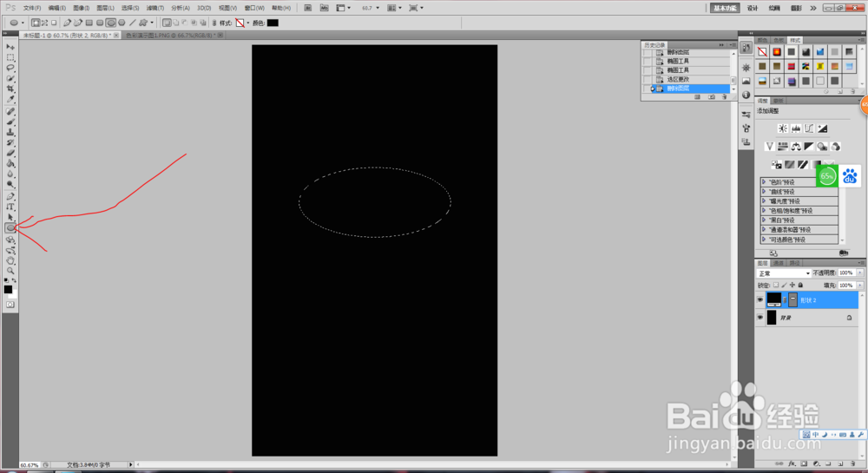868x473 pixels.
Task: Click the 填充 fill value field
Action: coord(845,286)
